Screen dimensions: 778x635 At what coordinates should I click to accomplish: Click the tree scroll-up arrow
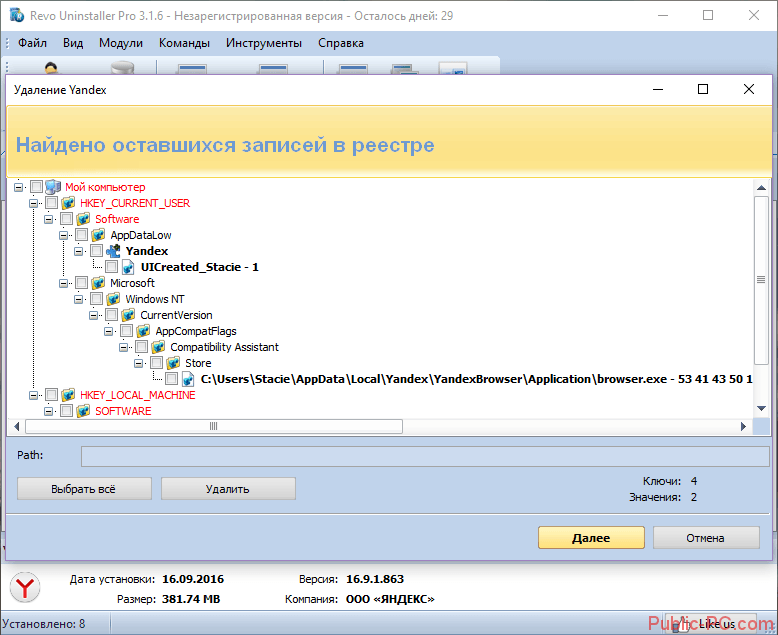pos(761,188)
